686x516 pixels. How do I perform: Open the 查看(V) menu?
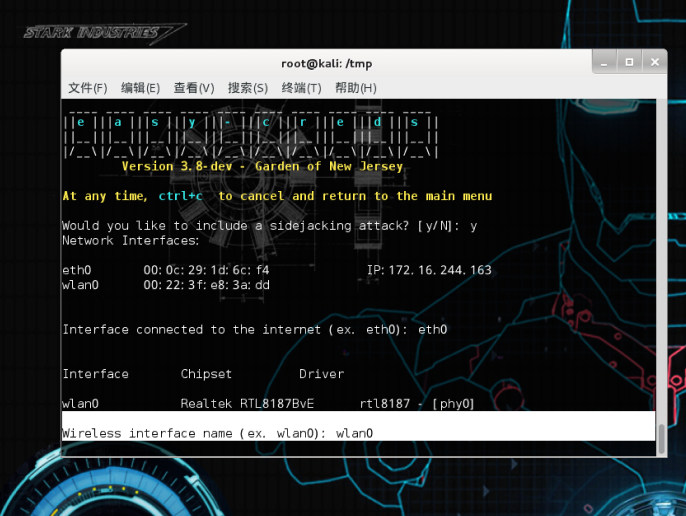click(x=194, y=88)
